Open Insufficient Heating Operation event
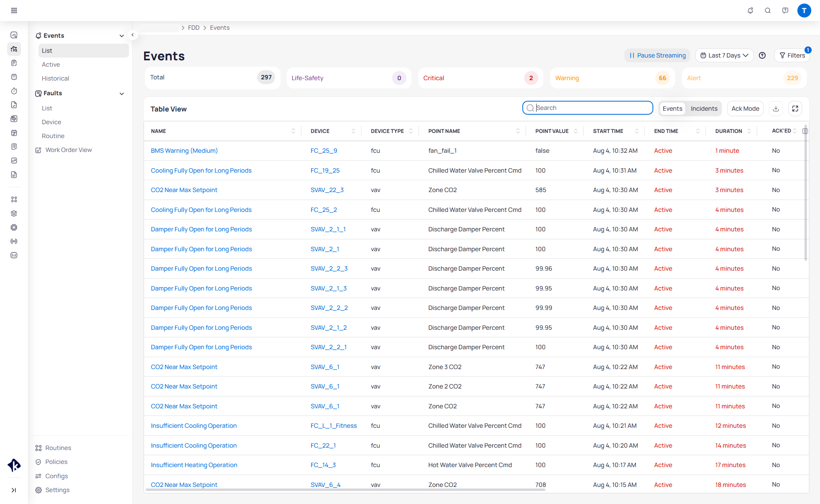The height and width of the screenshot is (504, 820). coord(194,465)
